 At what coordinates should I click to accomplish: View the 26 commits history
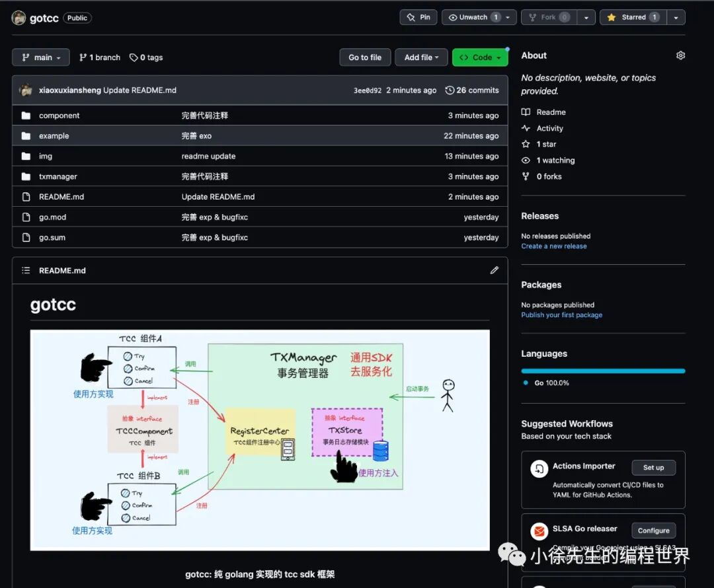coord(472,90)
